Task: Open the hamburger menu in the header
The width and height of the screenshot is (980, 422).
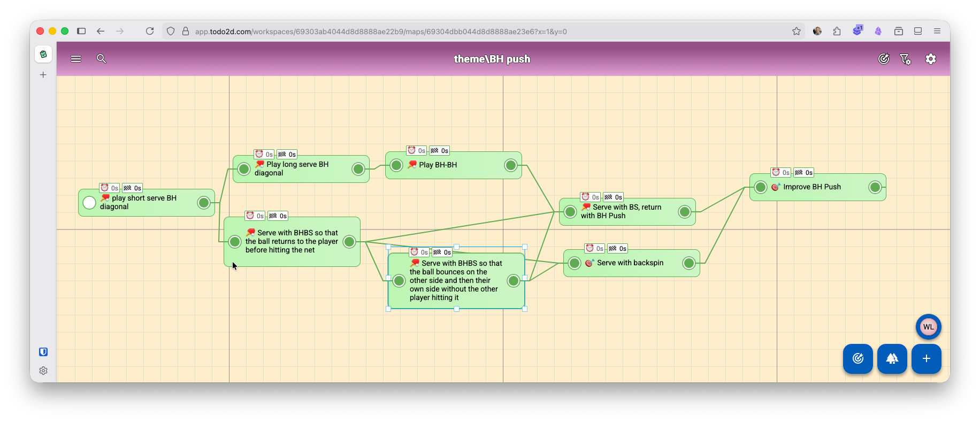Action: coord(76,59)
